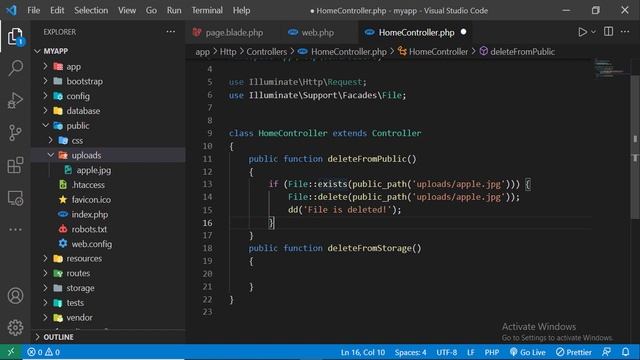Change indentation Spaces: 4
The width and height of the screenshot is (640, 360).
(x=410, y=352)
